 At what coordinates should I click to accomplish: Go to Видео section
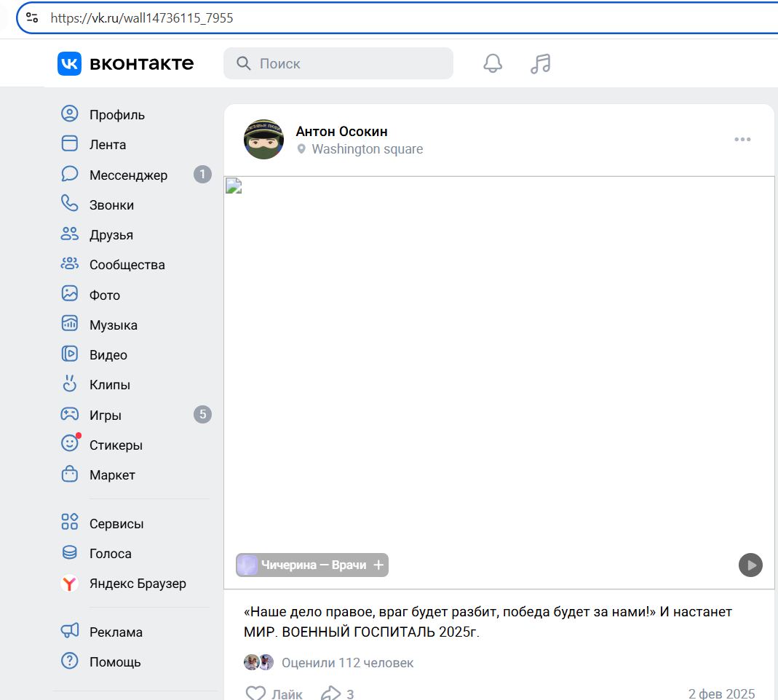[108, 354]
